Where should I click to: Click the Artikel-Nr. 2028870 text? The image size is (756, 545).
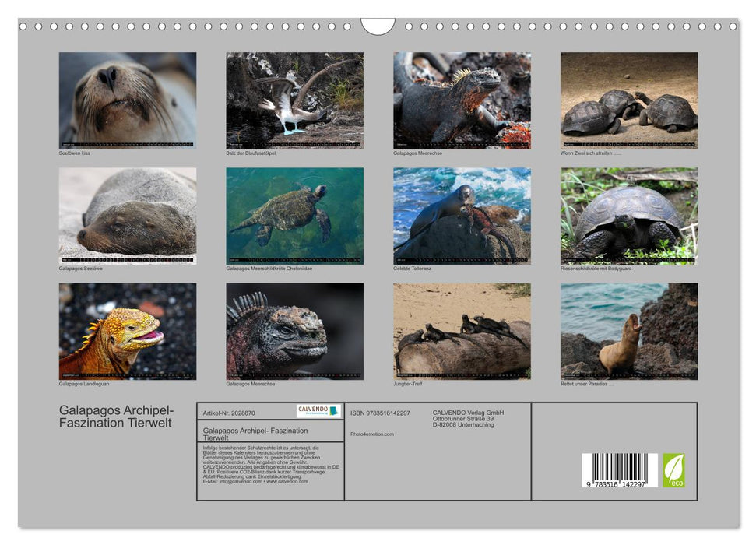229,411
